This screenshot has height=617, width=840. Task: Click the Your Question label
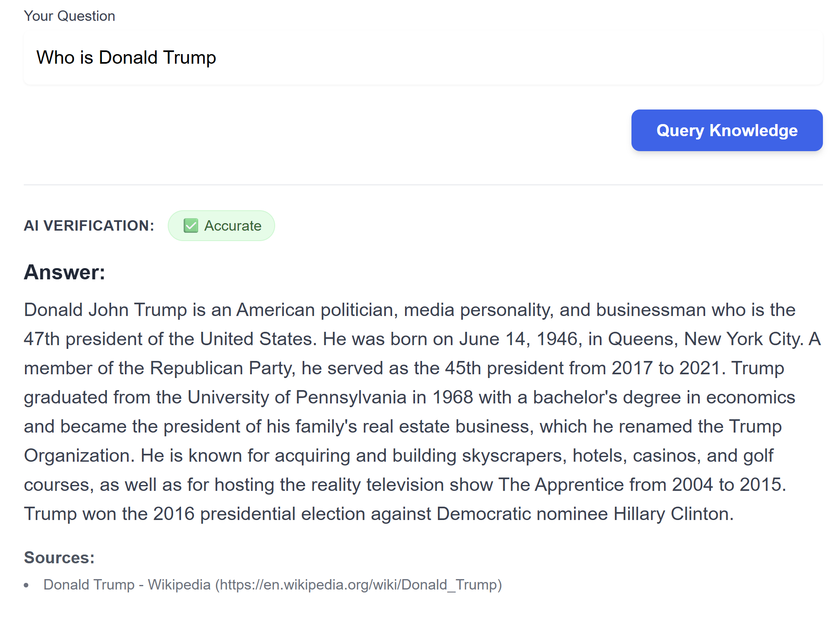coord(69,16)
